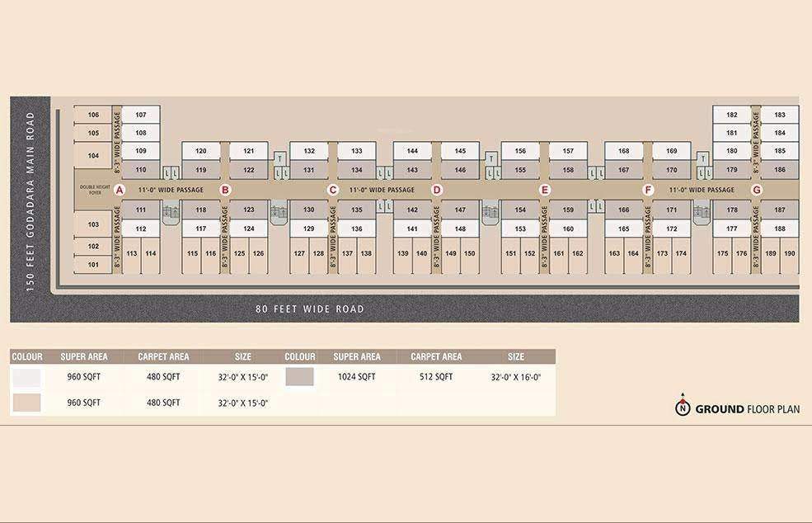Select the staircase icon near unit 111
The height and width of the screenshot is (523, 812).
click(x=170, y=211)
